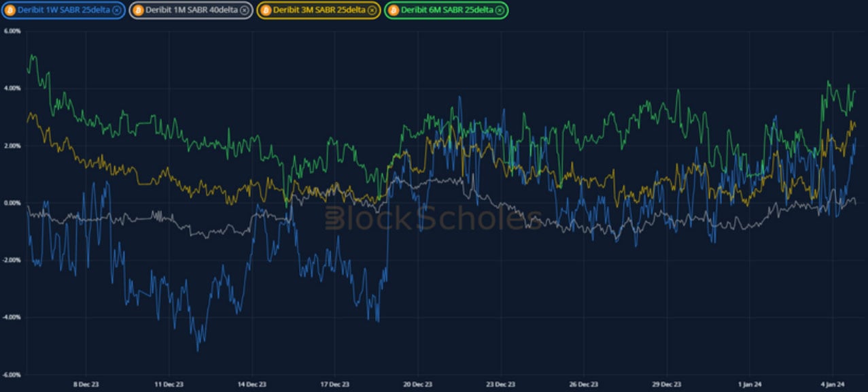Click the 1 Jan 24 x-axis date label

pos(748,384)
